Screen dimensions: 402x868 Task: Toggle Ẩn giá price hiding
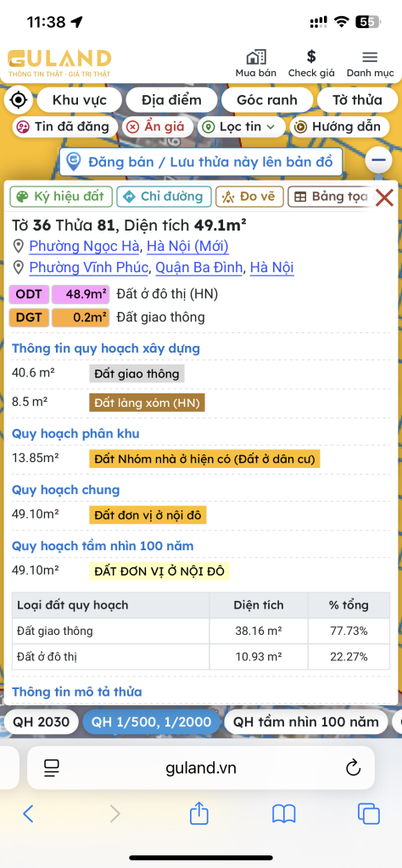click(x=157, y=127)
